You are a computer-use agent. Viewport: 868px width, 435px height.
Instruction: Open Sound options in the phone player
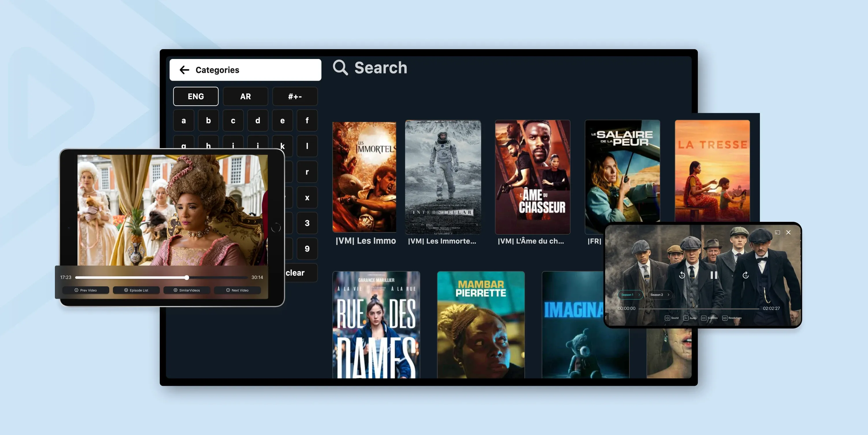(x=672, y=318)
